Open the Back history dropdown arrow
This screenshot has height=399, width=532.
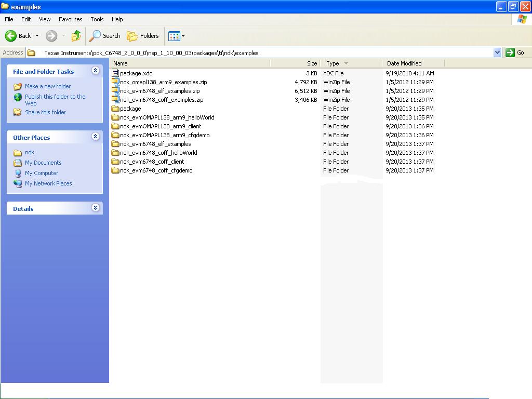tap(37, 36)
